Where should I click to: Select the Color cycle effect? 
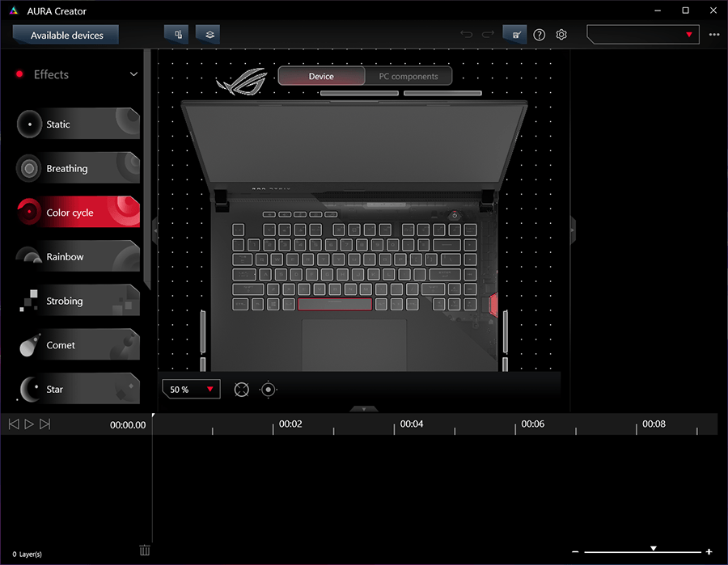78,212
